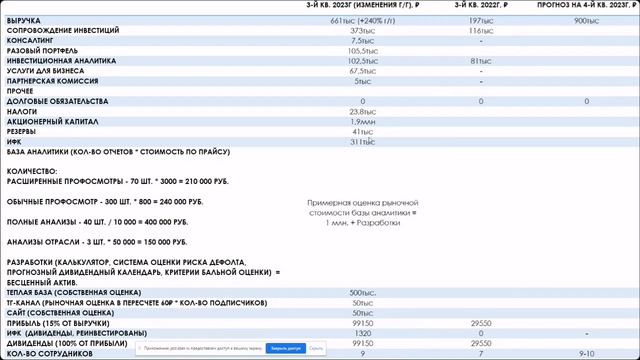Click the '23,8тыс' taxes value
Image resolution: width=640 pixels, height=360 pixels.
362,111
